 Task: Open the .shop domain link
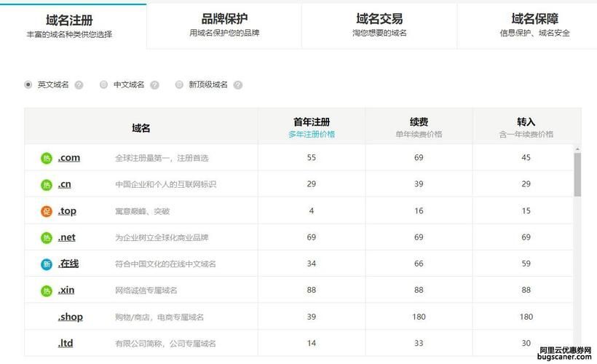click(x=70, y=317)
